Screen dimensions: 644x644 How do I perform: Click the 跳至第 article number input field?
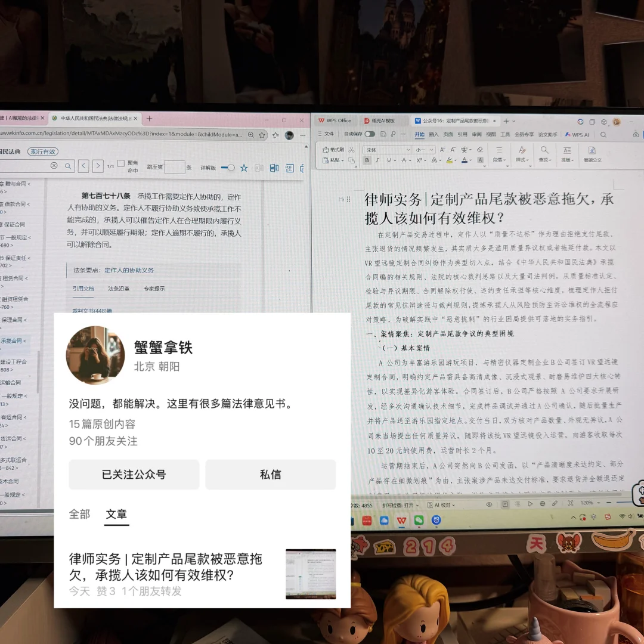(x=175, y=167)
